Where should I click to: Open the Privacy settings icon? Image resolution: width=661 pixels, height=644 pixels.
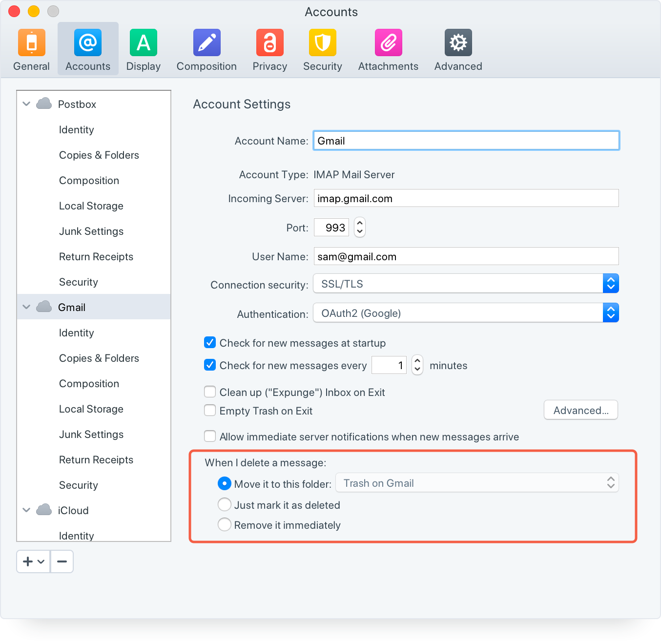269,49
